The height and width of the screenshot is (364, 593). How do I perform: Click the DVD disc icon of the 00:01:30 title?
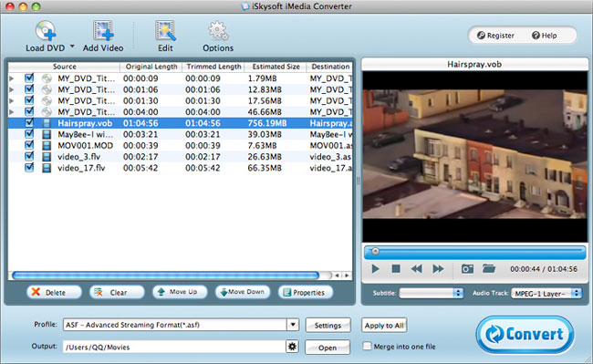(x=47, y=100)
